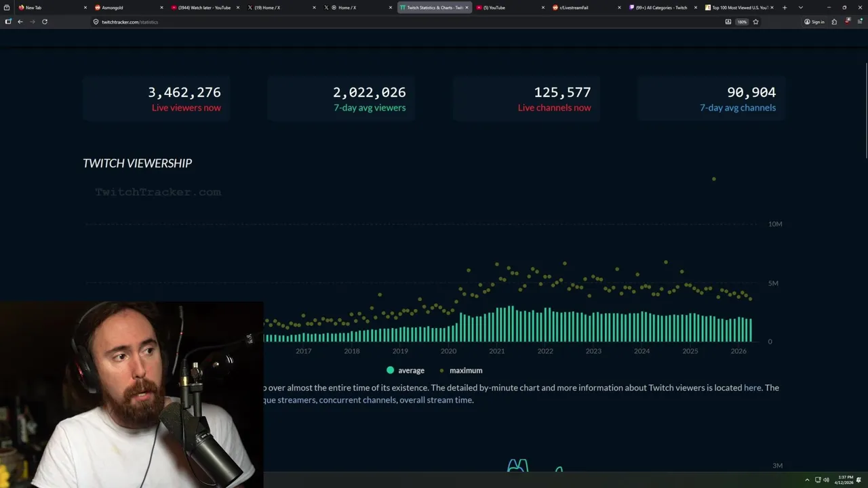Image resolution: width=868 pixels, height=488 pixels.
Task: Open a new tab with the plus button
Action: coord(785,7)
